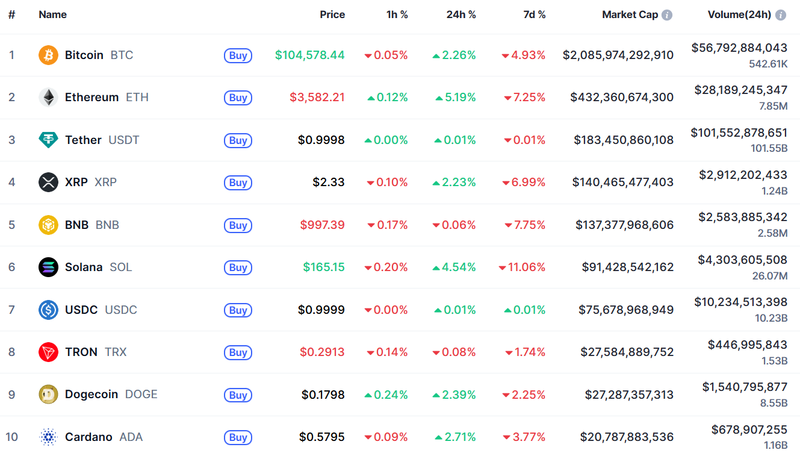This screenshot has width=800, height=456.
Task: Click the TRON logo icon
Action: point(48,352)
